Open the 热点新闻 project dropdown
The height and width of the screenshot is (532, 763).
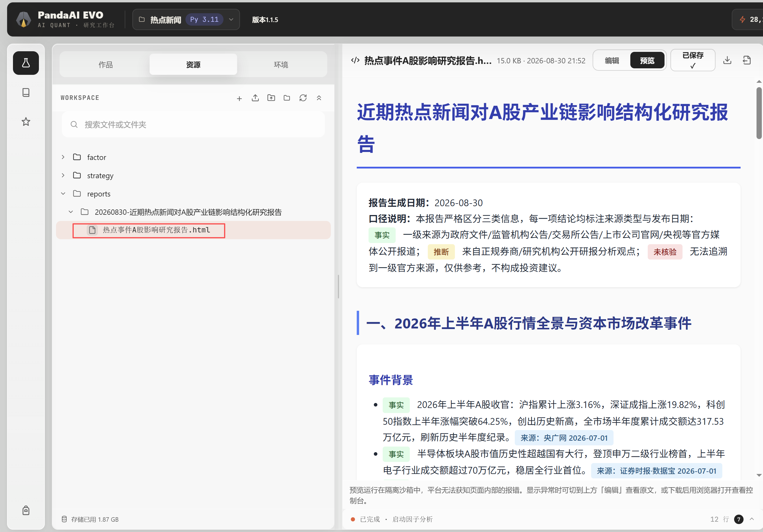pos(186,20)
